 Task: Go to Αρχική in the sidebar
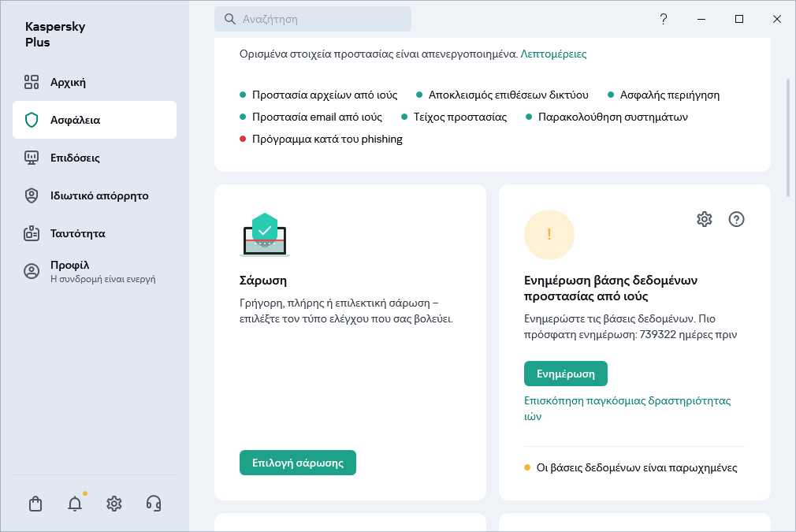68,82
